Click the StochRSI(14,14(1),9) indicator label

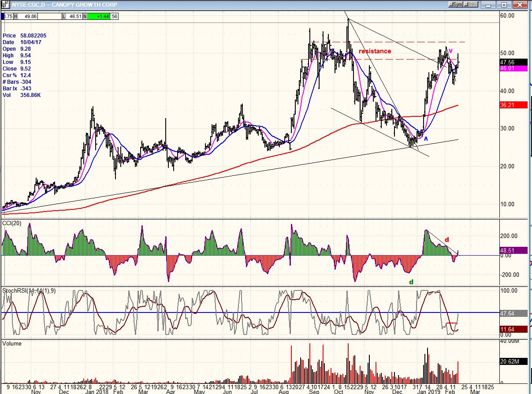(29, 290)
